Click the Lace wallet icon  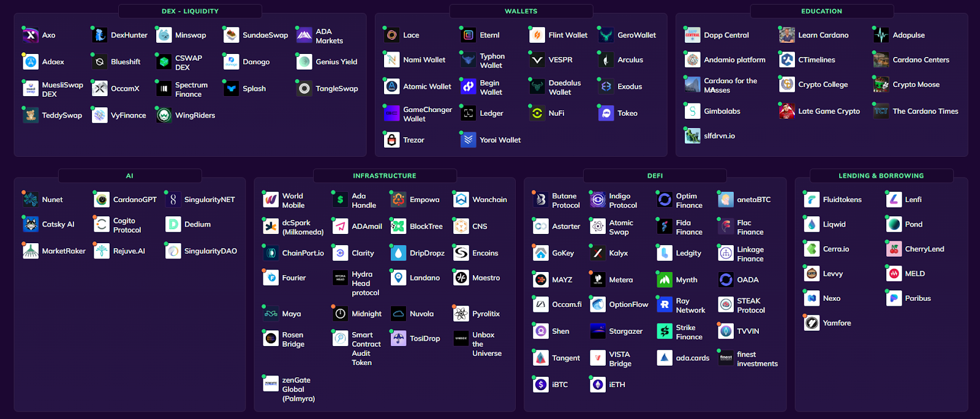point(392,36)
